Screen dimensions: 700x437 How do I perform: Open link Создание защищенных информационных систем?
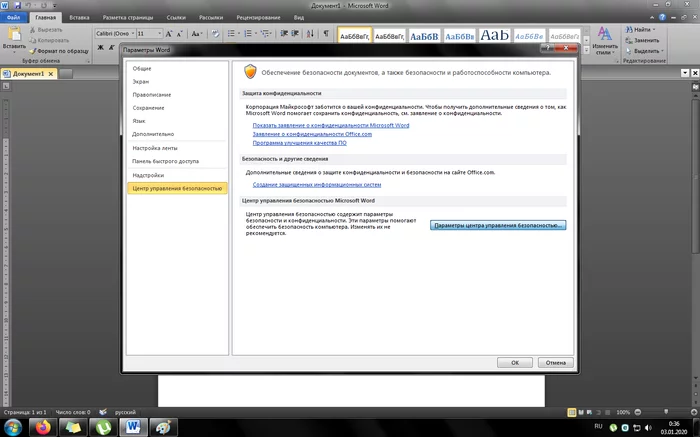[x=317, y=184]
